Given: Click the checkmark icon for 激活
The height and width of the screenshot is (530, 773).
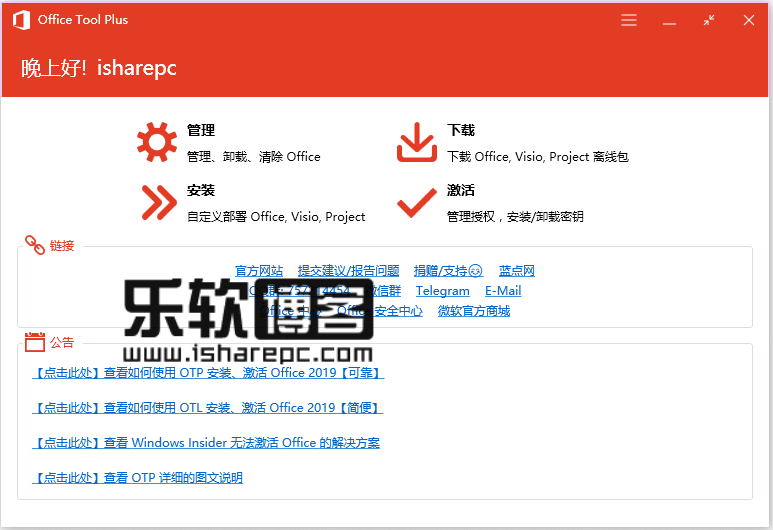Looking at the screenshot, I should (417, 203).
